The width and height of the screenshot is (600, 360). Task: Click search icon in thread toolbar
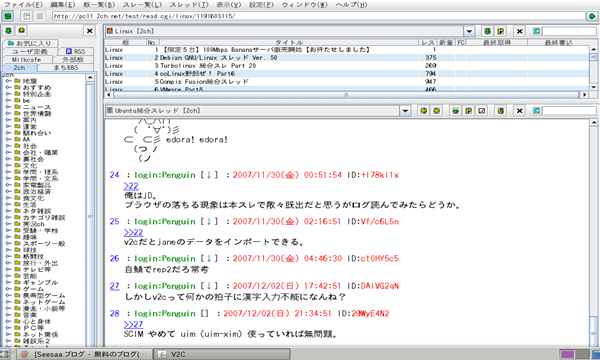[x=536, y=111]
